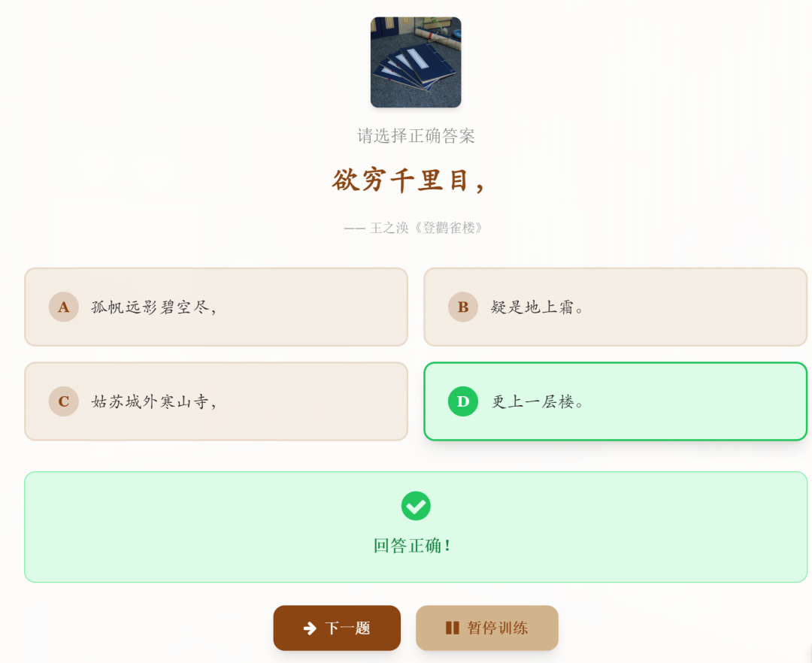Click the book photo thumbnail at the top
Viewport: 812px width, 663px height.
pos(415,62)
